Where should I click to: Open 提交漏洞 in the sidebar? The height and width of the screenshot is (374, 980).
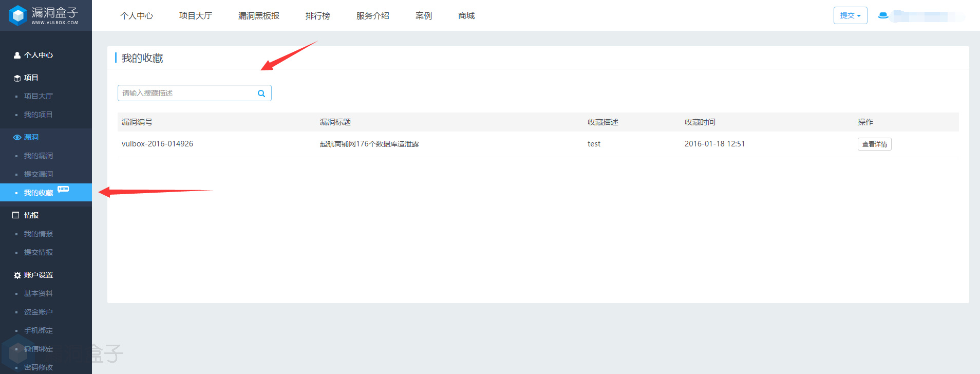39,174
